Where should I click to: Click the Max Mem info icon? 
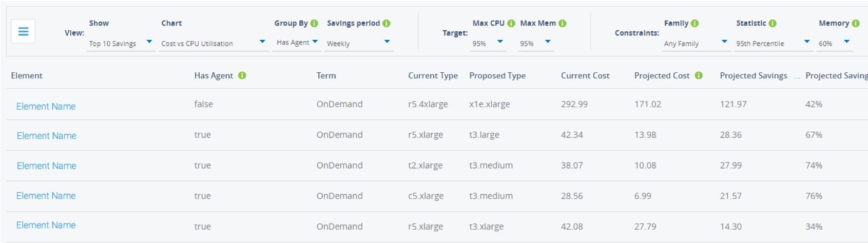click(x=563, y=23)
